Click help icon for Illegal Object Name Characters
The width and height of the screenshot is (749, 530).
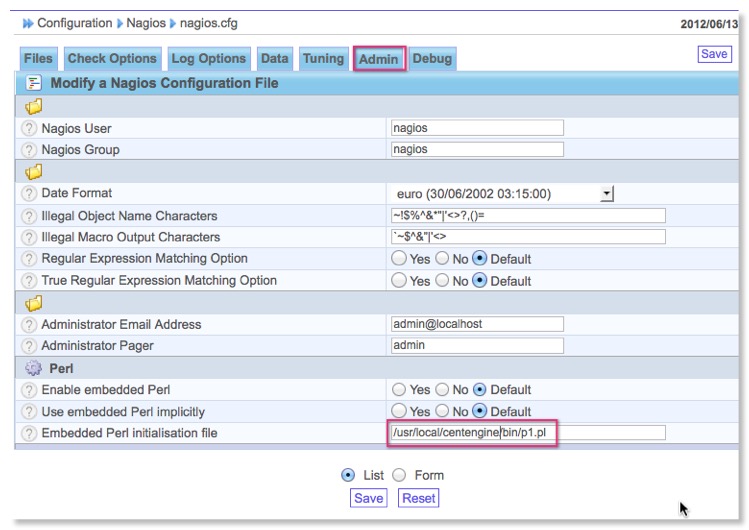click(29, 216)
